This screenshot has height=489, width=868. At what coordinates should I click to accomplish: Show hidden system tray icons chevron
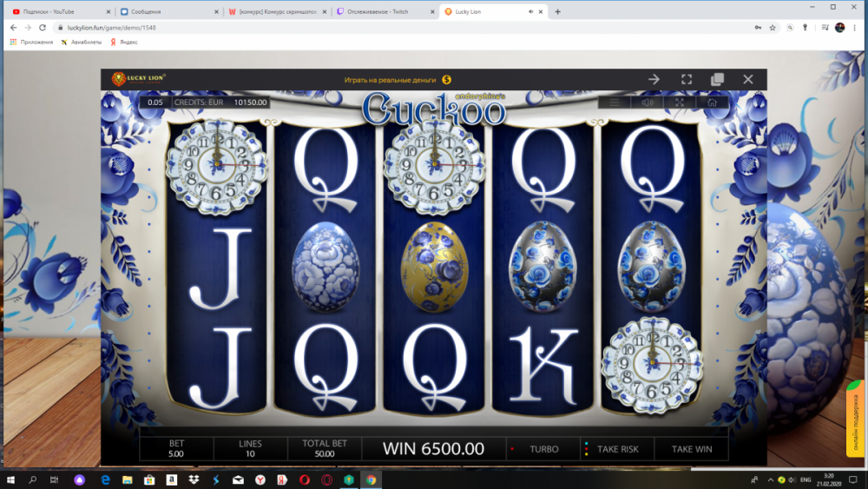coord(770,479)
